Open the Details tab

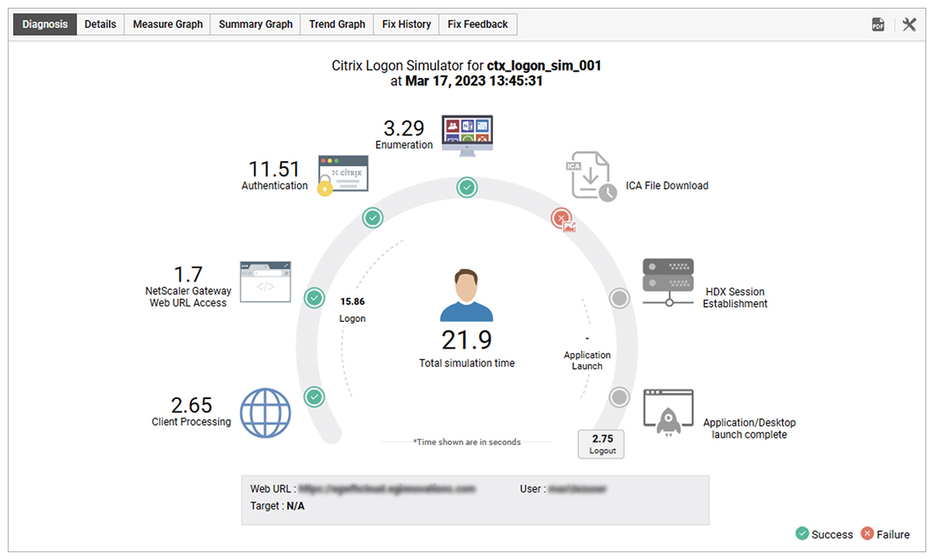click(100, 24)
